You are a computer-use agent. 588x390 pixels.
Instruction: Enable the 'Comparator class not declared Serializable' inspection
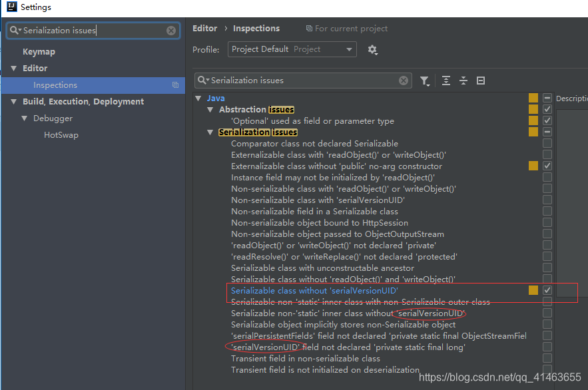547,143
